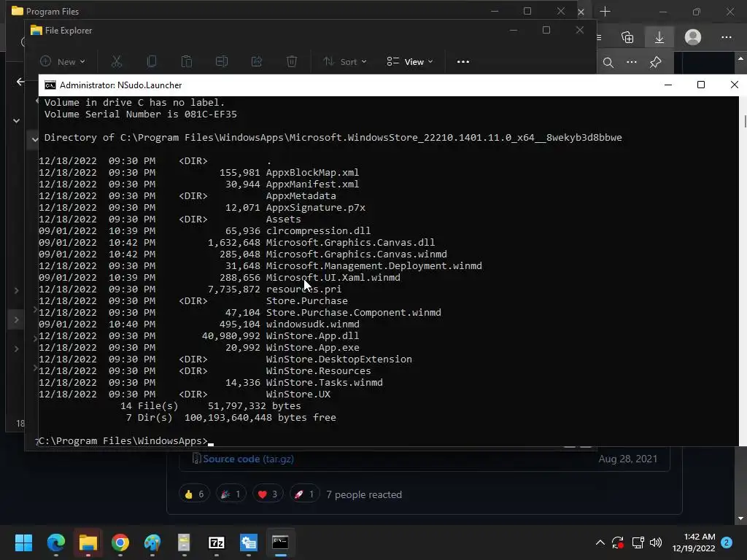Open a new browser tab with plus
Image resolution: width=747 pixels, height=560 pixels.
click(x=605, y=12)
